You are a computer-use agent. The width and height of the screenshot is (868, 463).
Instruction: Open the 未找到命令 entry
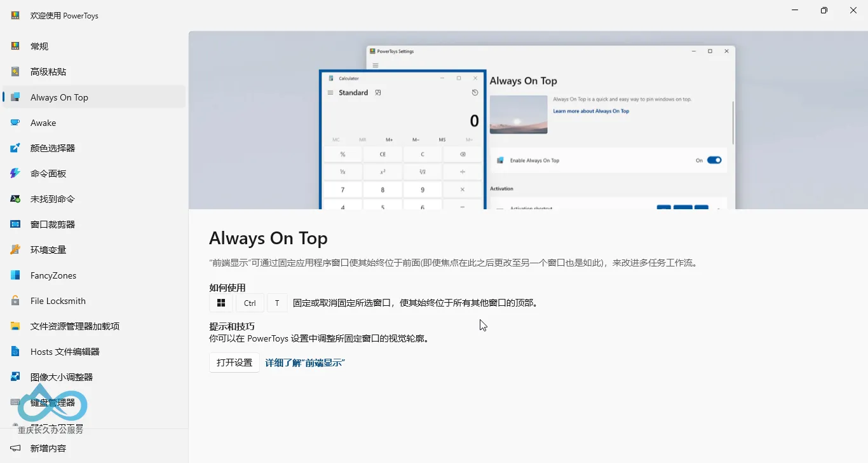pos(94,199)
